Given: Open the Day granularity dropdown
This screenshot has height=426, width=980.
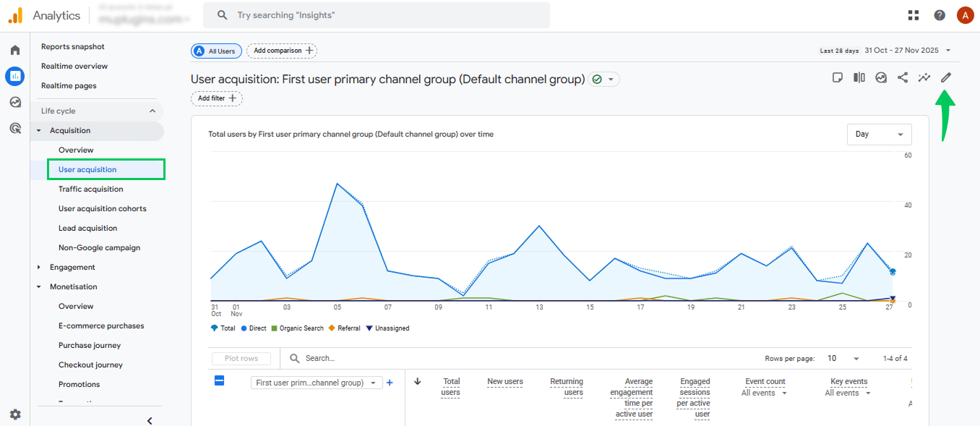Looking at the screenshot, I should click(x=879, y=135).
